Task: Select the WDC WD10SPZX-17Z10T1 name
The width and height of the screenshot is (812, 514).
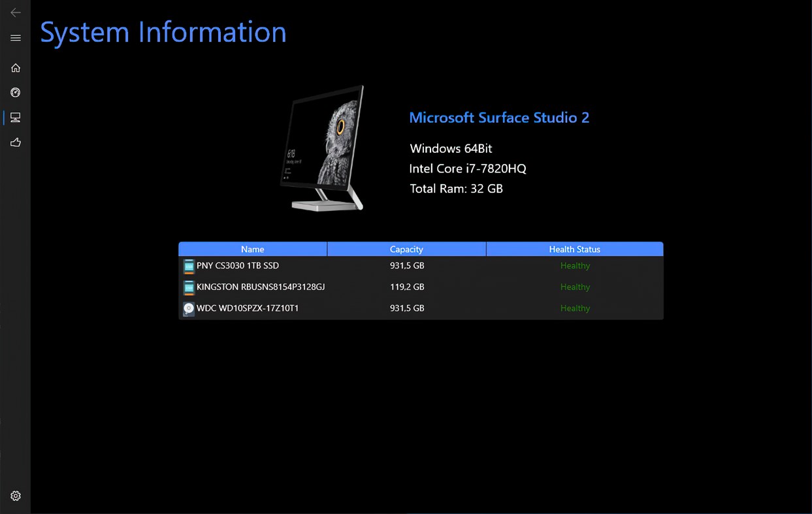Action: tap(248, 308)
